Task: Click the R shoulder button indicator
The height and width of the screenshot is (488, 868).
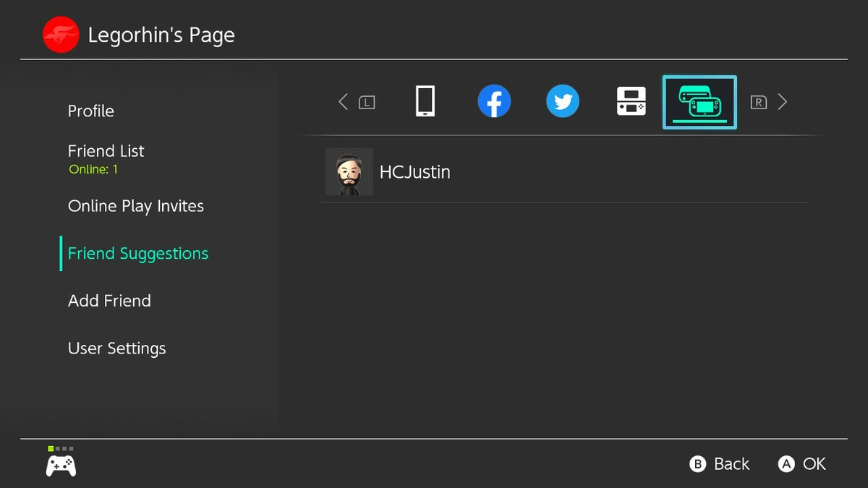Action: click(758, 103)
